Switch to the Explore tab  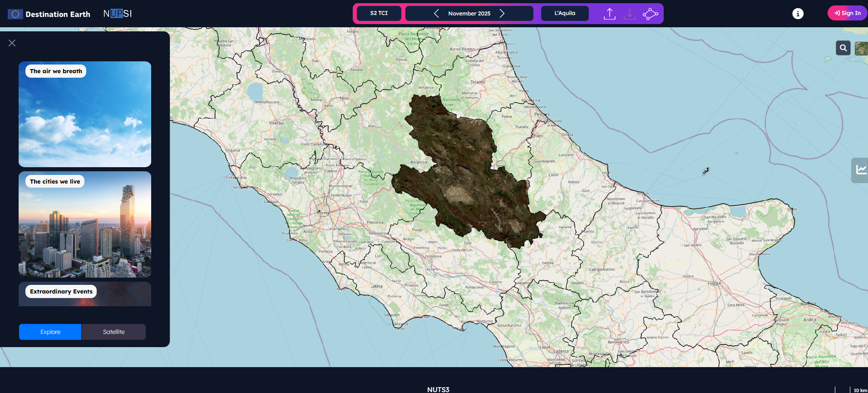pos(50,332)
